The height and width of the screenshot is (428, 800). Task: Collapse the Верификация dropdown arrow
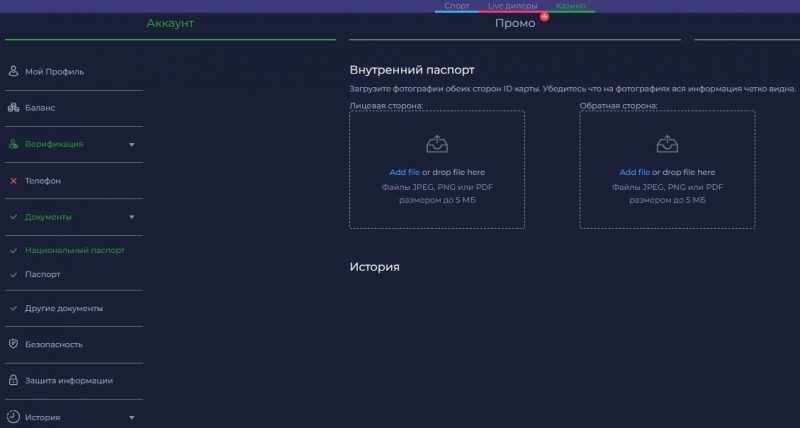tap(132, 144)
